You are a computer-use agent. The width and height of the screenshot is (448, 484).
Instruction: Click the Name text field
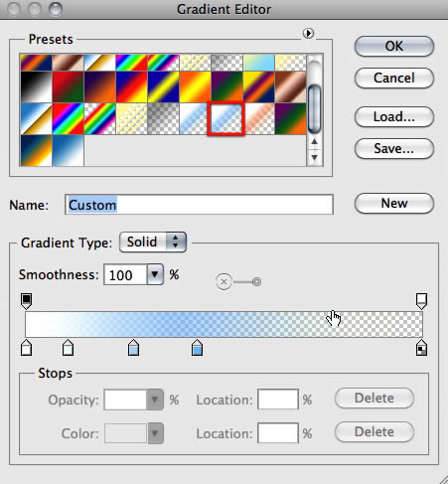[x=199, y=205]
